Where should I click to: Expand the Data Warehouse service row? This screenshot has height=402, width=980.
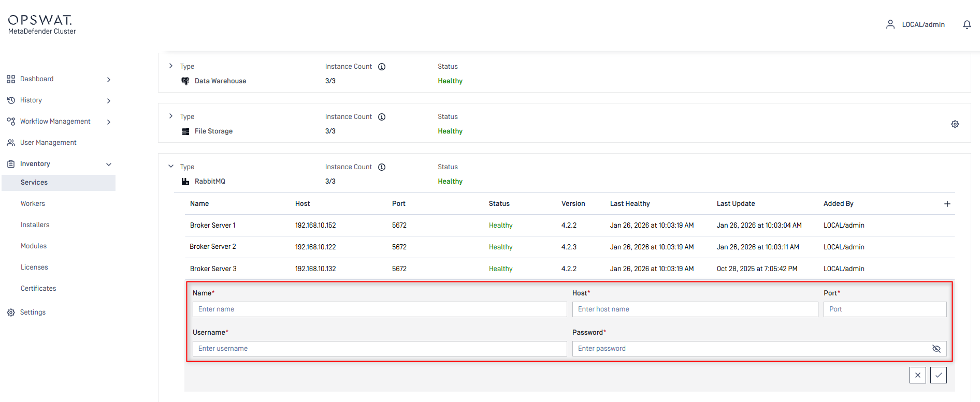click(x=171, y=66)
